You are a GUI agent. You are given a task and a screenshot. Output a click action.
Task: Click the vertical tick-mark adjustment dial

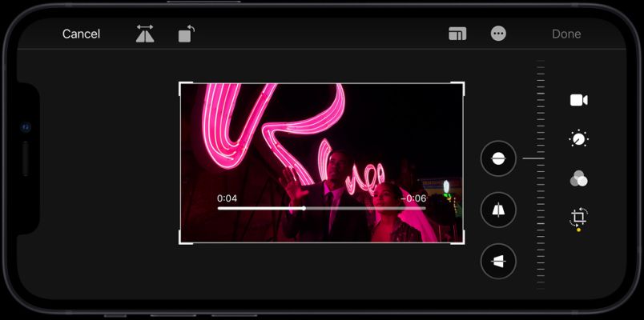tap(541, 172)
